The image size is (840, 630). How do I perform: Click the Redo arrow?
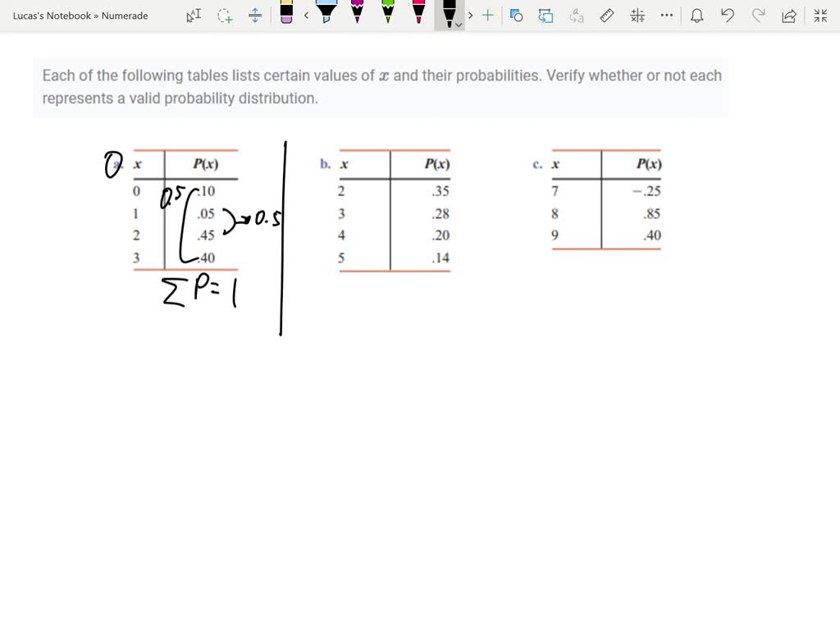pyautogui.click(x=758, y=16)
